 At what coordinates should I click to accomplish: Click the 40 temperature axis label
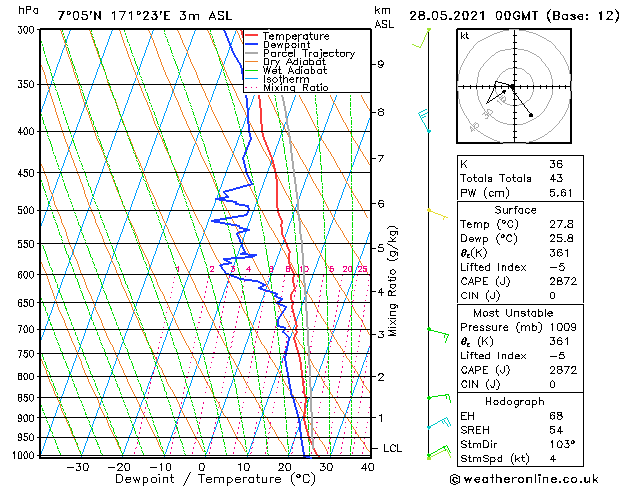[x=367, y=468]
